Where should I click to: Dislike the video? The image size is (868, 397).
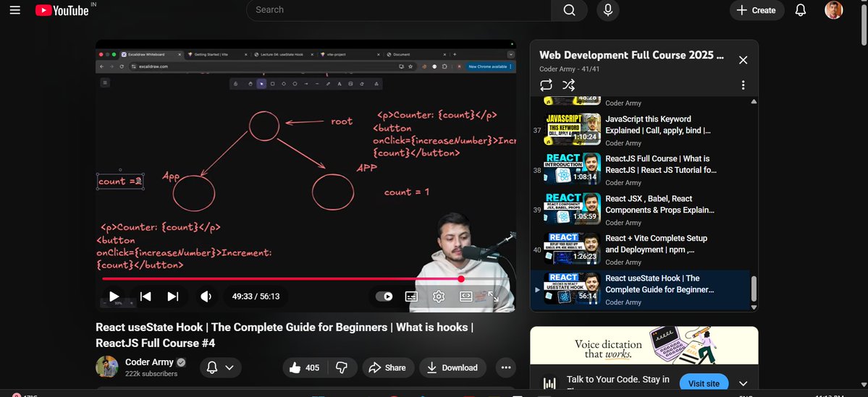(342, 367)
